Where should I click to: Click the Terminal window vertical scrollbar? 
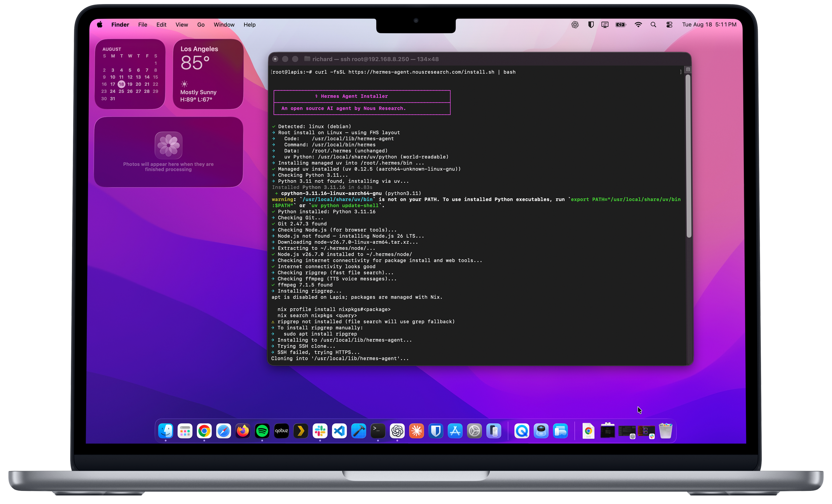coord(688,156)
